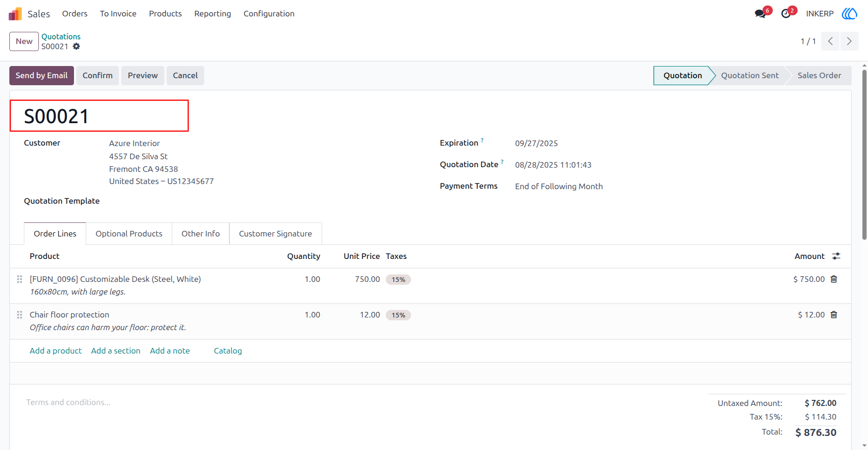Open the S00021 gear actions menu
This screenshot has height=450, width=868.
[x=76, y=46]
